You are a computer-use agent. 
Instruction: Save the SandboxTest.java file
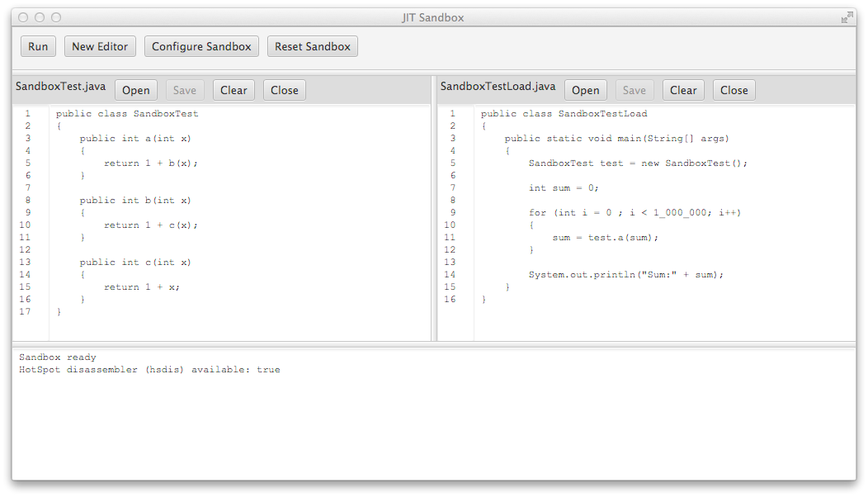pyautogui.click(x=184, y=89)
